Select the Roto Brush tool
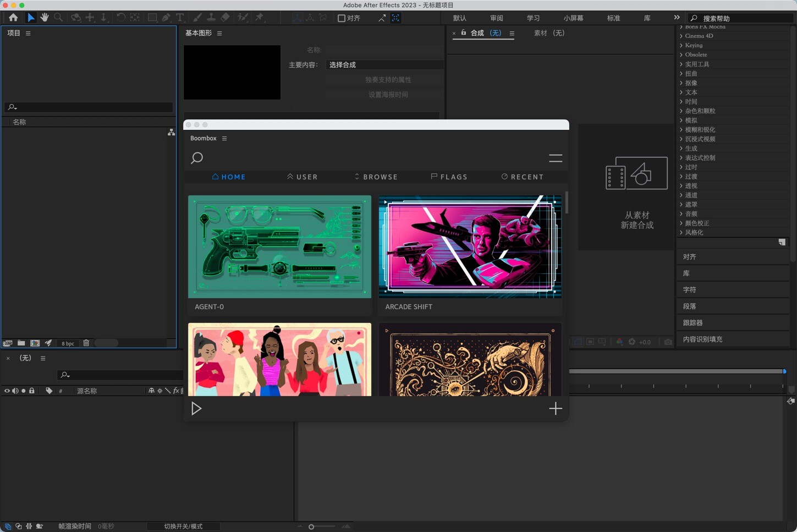Screen dimensions: 797x532 click(x=243, y=18)
